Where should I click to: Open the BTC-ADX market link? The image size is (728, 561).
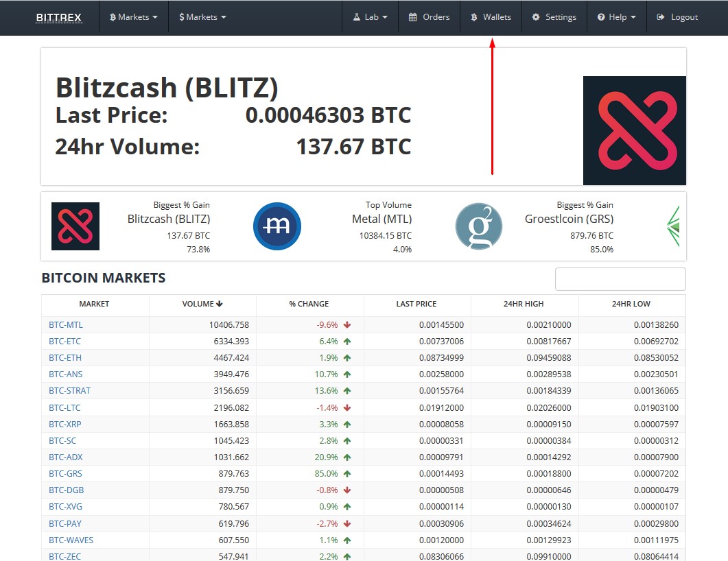click(x=65, y=457)
